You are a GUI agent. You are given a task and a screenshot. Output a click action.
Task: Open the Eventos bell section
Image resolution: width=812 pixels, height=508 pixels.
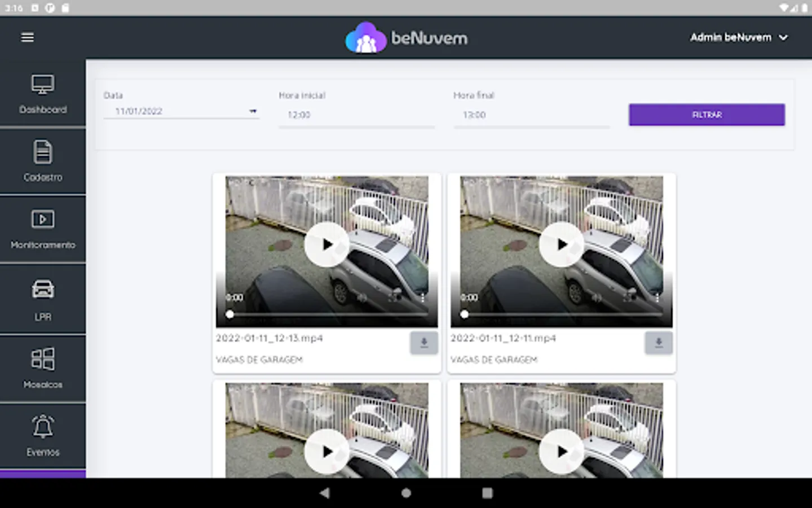43,436
